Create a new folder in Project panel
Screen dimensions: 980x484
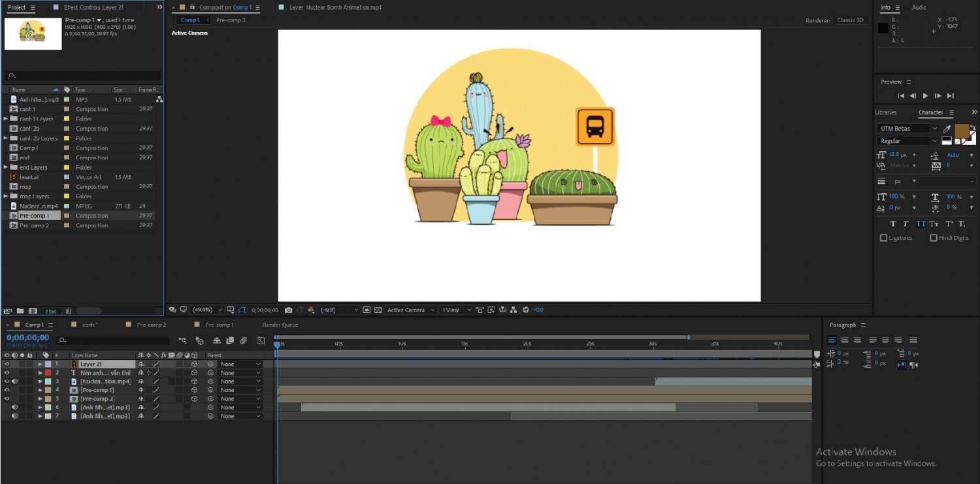pos(20,311)
